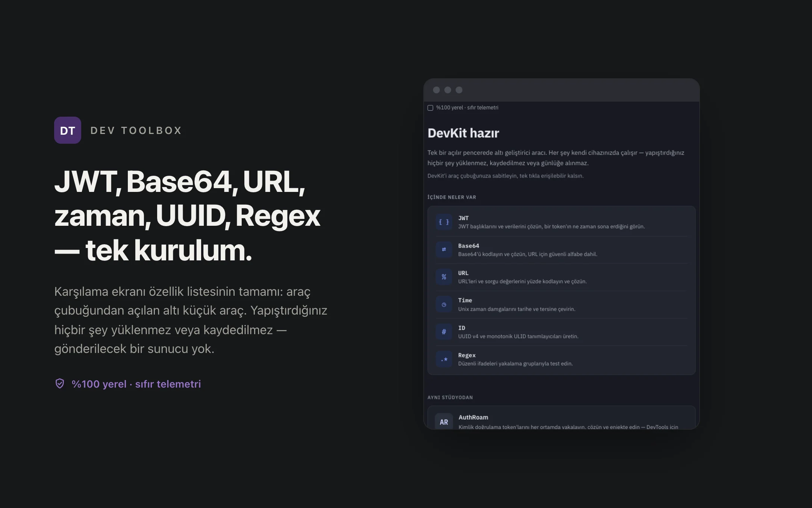The height and width of the screenshot is (508, 812).
Task: Open the AuthRoam link title
Action: point(473,417)
